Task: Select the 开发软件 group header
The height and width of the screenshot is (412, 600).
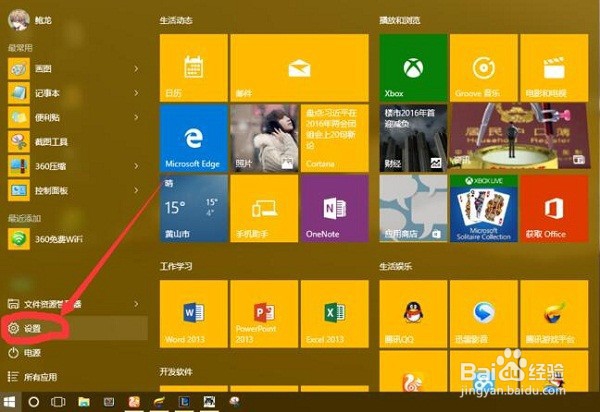Action: (x=176, y=372)
